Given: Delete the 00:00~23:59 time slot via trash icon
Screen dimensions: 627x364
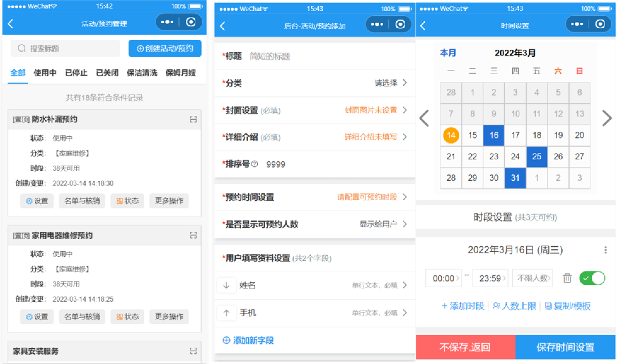Looking at the screenshot, I should point(567,278).
